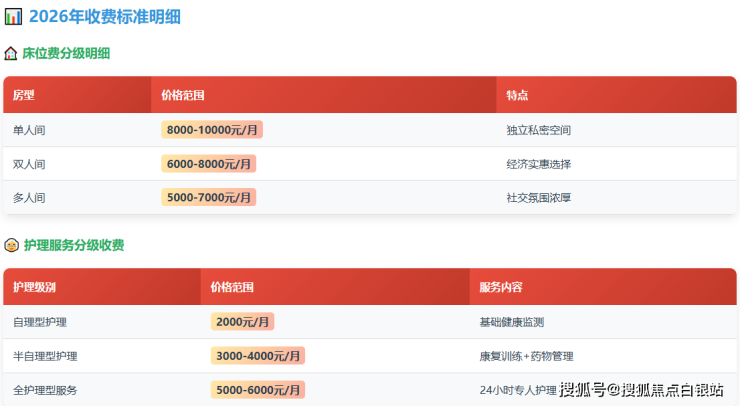Click the 基础健康监测 cell
The image size is (740, 406).
click(x=512, y=322)
